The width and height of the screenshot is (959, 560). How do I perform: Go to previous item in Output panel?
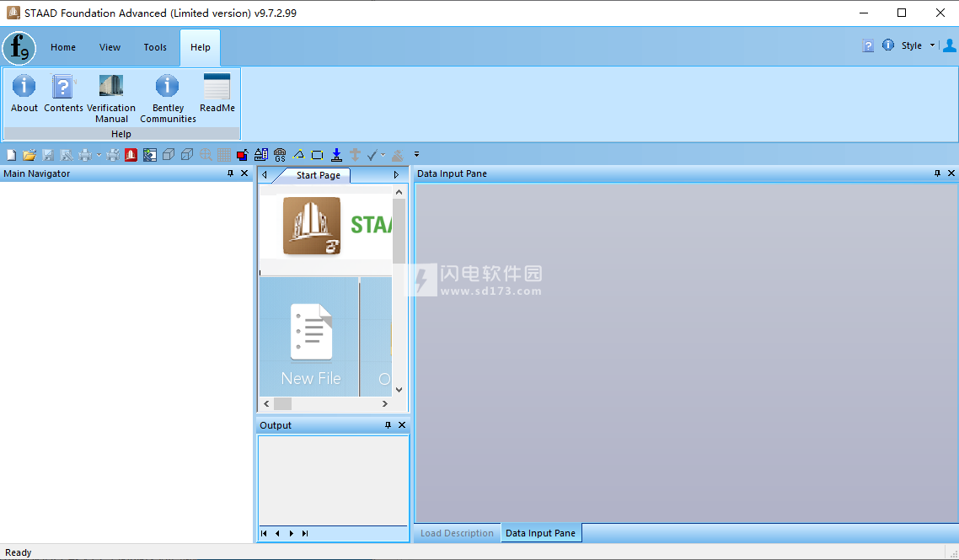pyautogui.click(x=277, y=534)
